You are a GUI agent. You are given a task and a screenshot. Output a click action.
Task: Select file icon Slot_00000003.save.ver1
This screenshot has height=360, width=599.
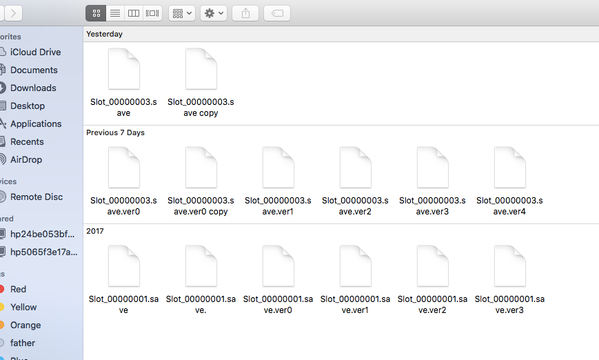click(278, 168)
